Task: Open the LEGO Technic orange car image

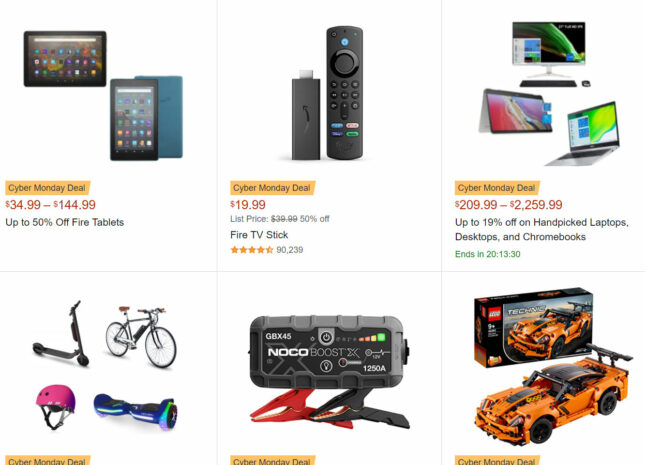Action: (553, 366)
